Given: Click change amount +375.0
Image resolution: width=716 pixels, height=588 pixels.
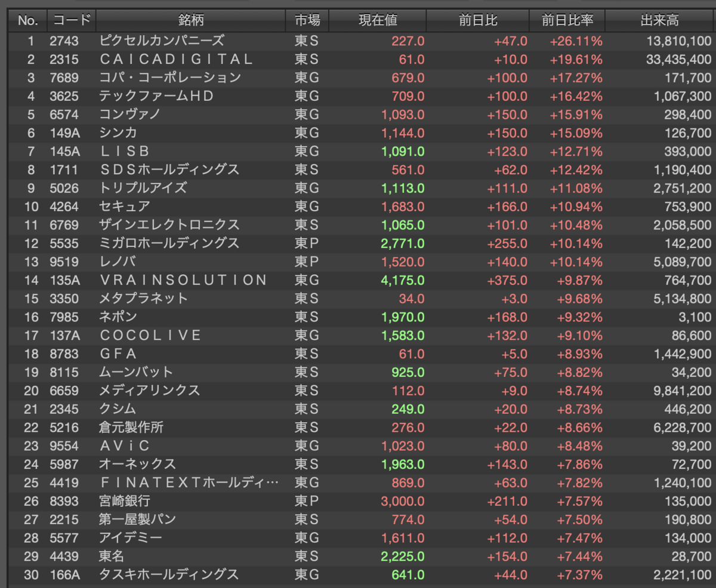Looking at the screenshot, I should click(507, 280).
